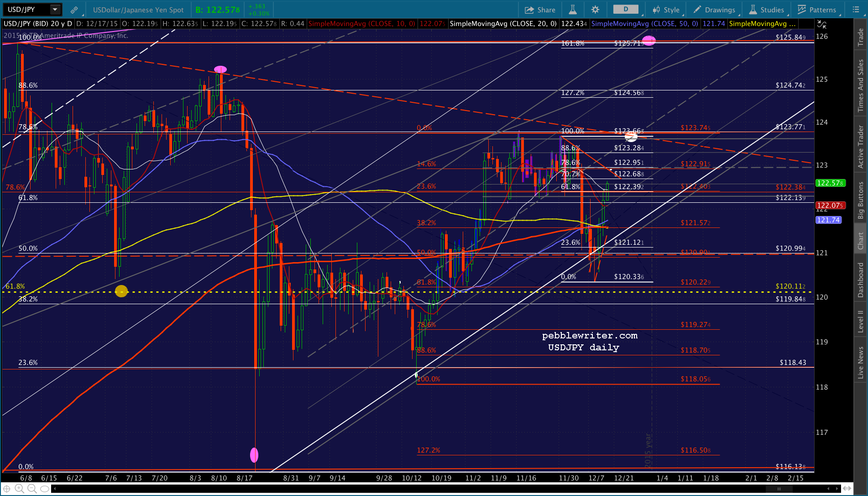Image resolution: width=868 pixels, height=496 pixels.
Task: Click the red 122.075 price axis tag
Action: (x=830, y=206)
